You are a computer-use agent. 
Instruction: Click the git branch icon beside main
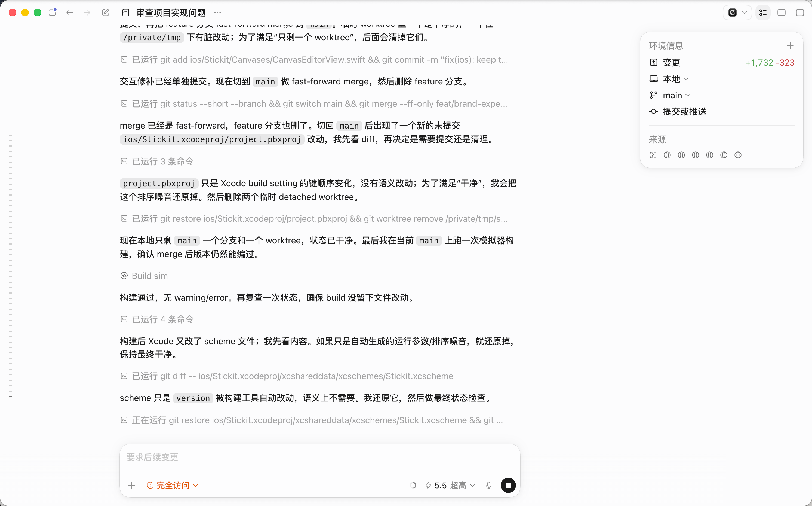[654, 95]
